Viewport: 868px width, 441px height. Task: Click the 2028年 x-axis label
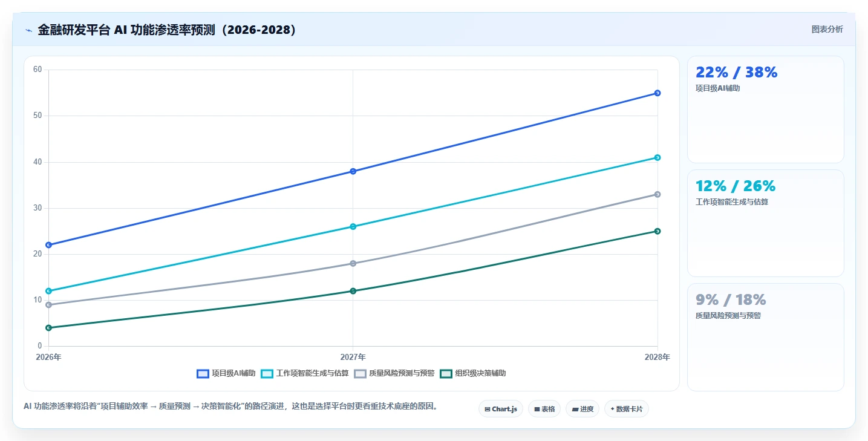point(658,358)
